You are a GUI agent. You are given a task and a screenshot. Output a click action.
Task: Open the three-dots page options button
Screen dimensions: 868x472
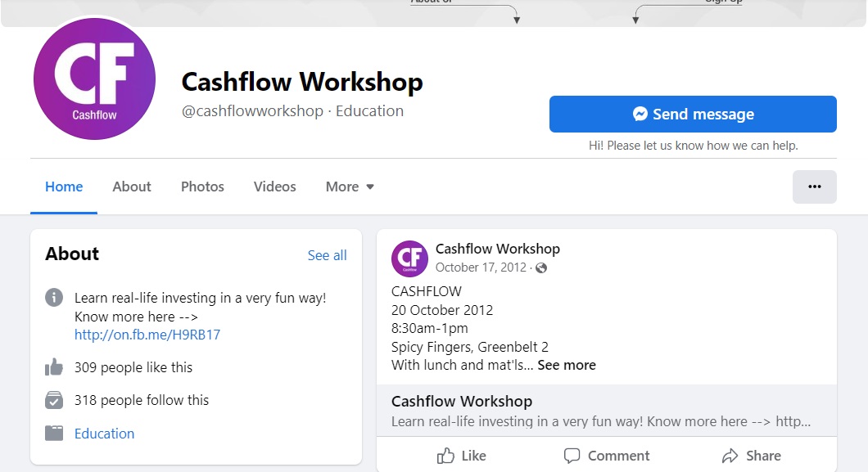tap(814, 187)
